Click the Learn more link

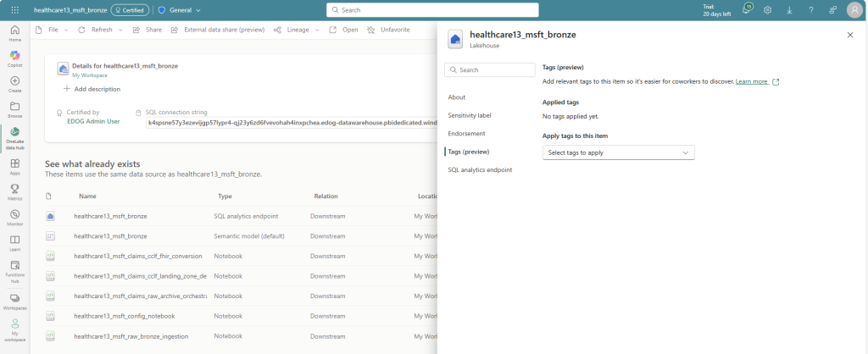pos(752,81)
